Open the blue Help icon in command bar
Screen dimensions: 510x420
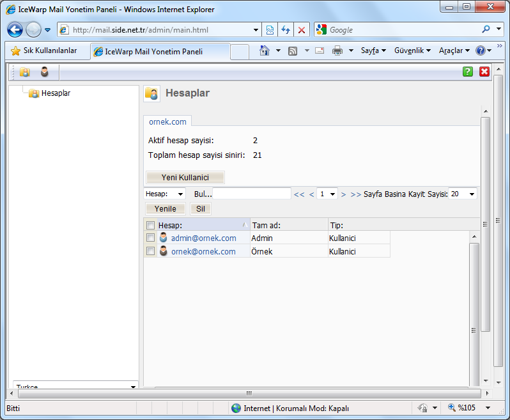(x=481, y=51)
